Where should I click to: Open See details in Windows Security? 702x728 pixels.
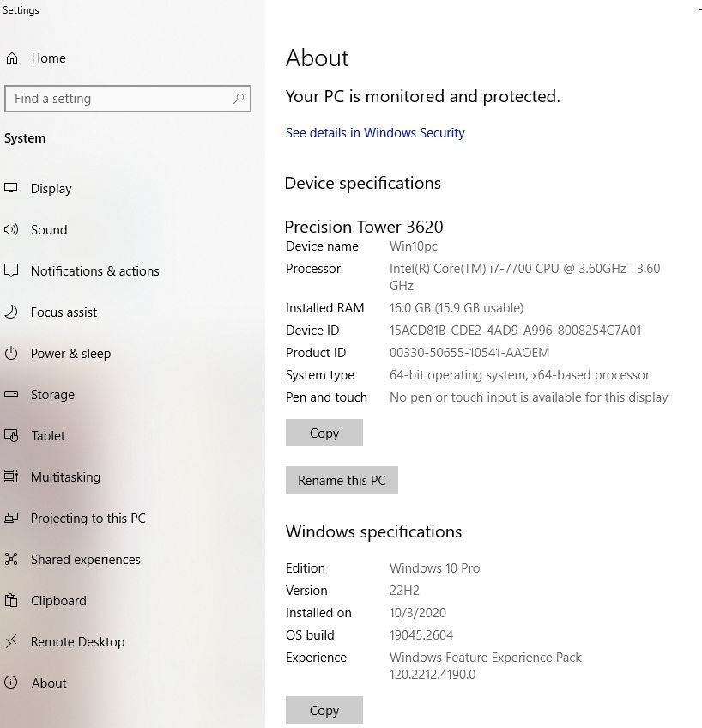coord(375,133)
